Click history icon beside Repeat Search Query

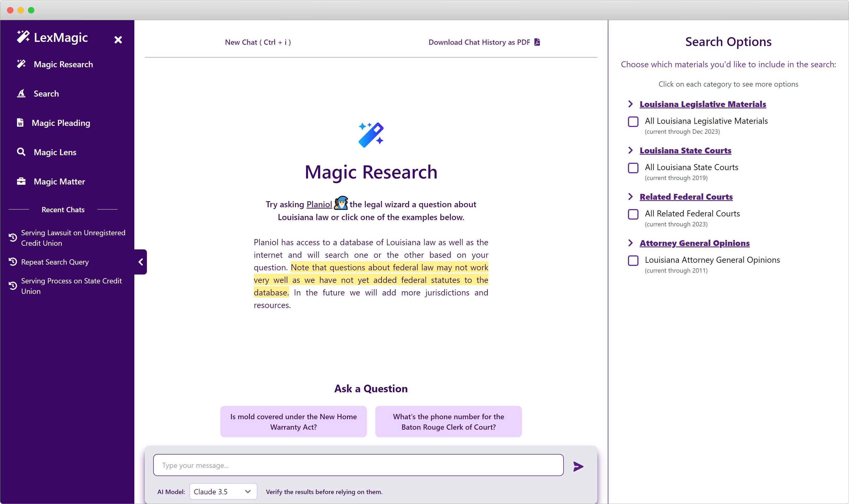13,261
